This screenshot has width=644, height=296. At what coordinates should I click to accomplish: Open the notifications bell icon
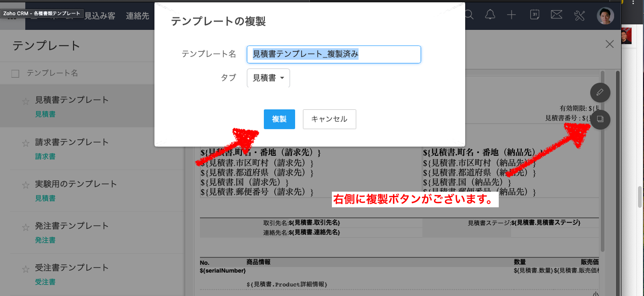pos(490,15)
